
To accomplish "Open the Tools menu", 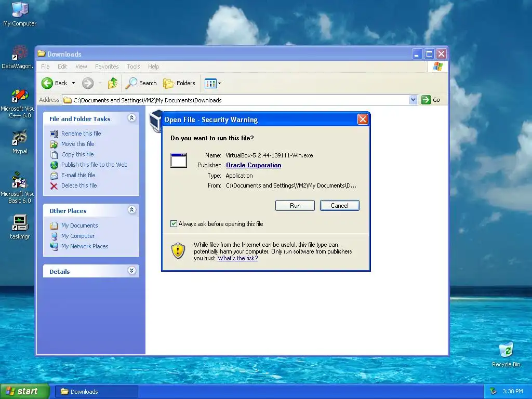I will point(134,66).
